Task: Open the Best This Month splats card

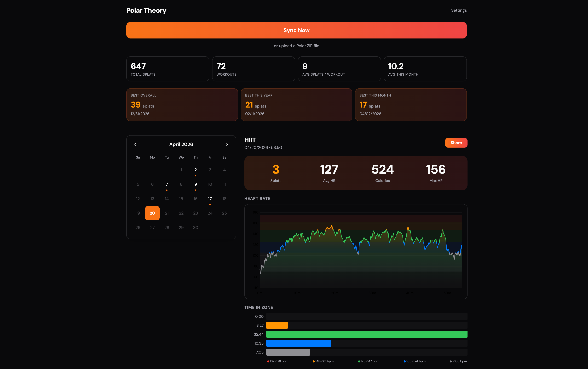Action: 411,104
